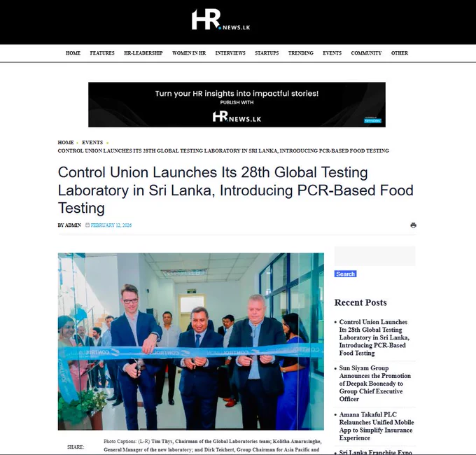Click the photo caption mentioning Tim Thys
This screenshot has height=455, width=476.
(x=213, y=445)
